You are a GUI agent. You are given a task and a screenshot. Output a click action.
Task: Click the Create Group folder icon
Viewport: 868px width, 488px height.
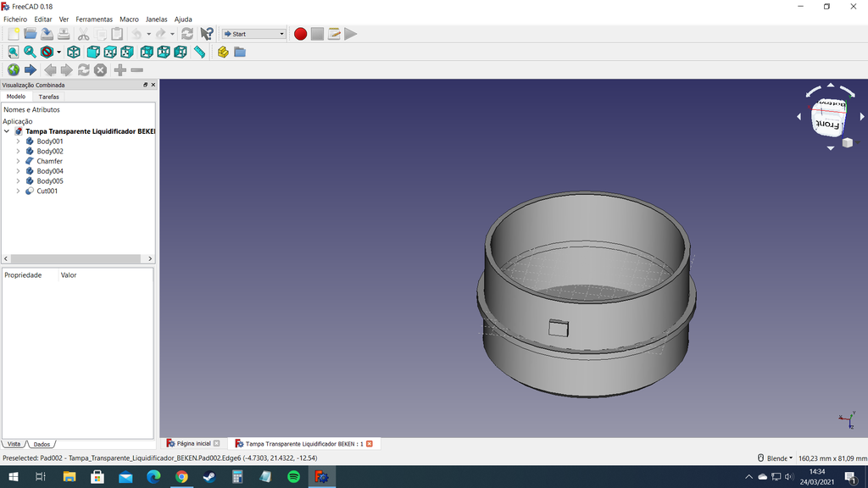240,52
